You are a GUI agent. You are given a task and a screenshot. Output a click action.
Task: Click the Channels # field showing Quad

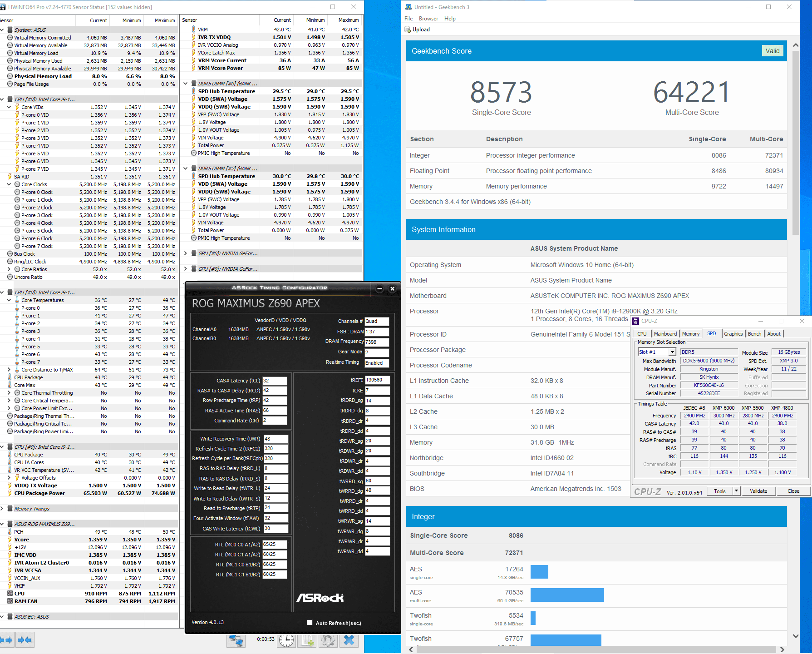tap(377, 321)
